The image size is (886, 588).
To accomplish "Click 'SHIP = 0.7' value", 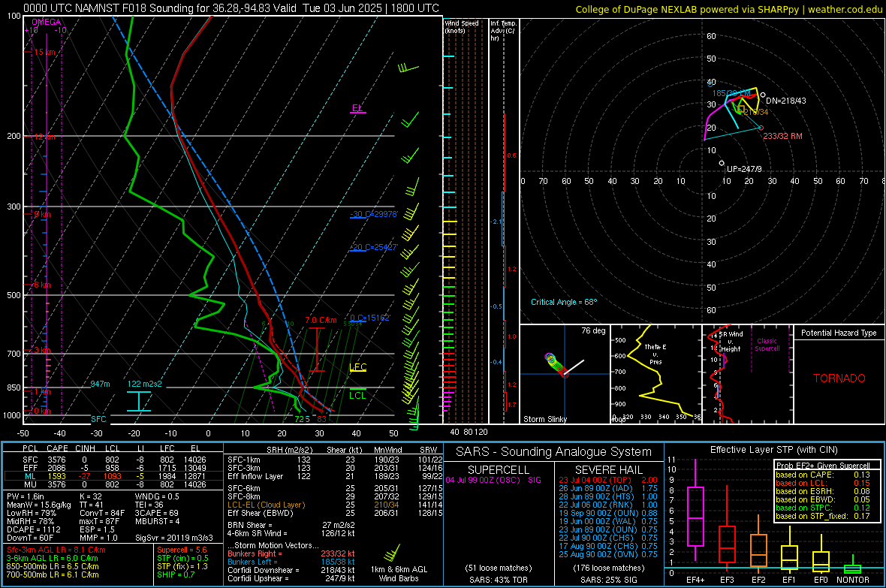I will point(175,574).
